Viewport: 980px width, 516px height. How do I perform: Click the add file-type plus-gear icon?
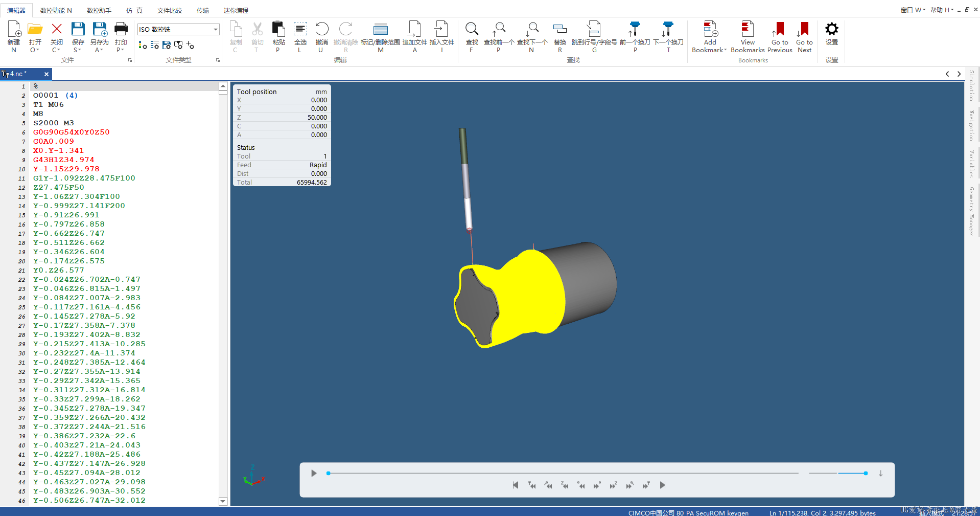(x=190, y=45)
